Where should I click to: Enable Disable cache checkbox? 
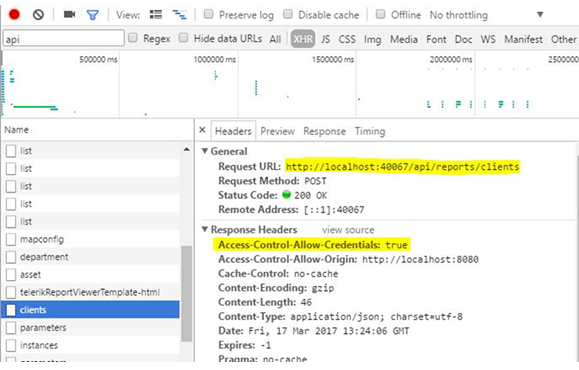point(288,14)
